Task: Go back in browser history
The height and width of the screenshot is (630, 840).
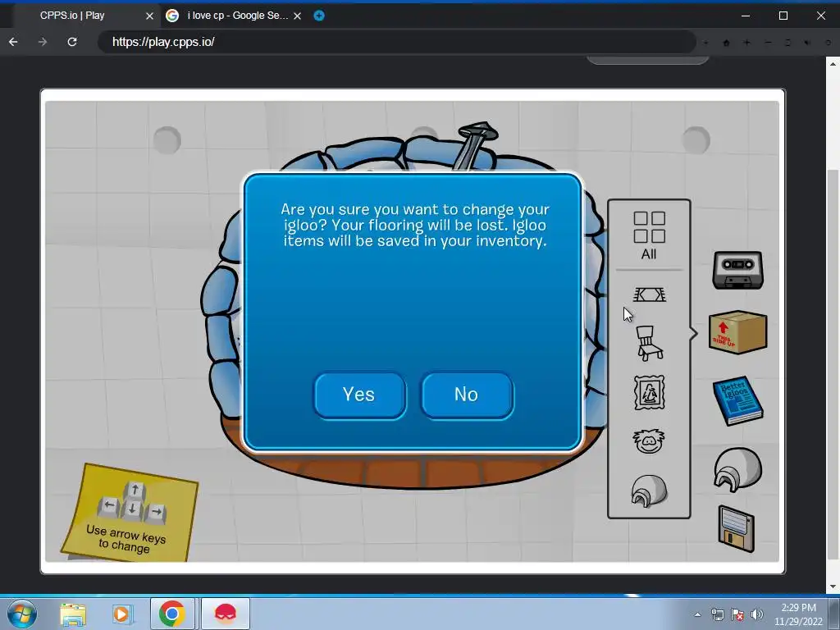Action: [x=13, y=42]
